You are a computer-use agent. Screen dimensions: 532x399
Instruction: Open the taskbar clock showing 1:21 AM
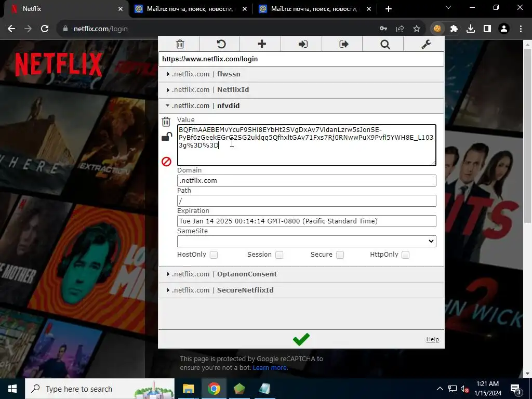click(487, 389)
